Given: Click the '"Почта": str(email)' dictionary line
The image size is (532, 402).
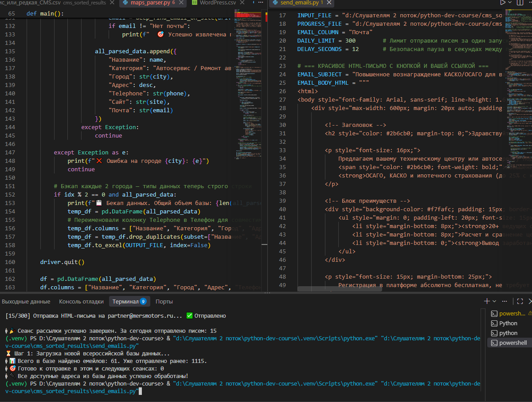Looking at the screenshot, I should click(x=141, y=110).
